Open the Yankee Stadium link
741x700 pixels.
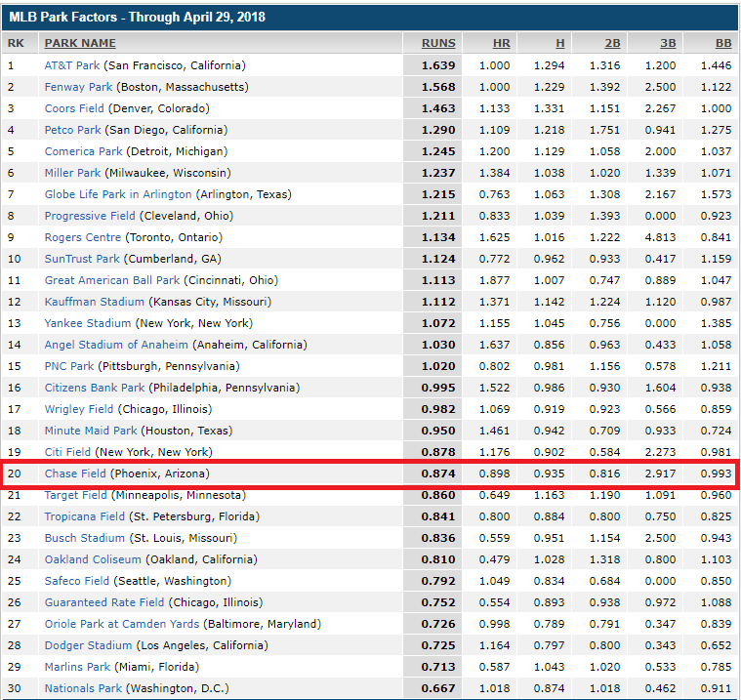(88, 323)
